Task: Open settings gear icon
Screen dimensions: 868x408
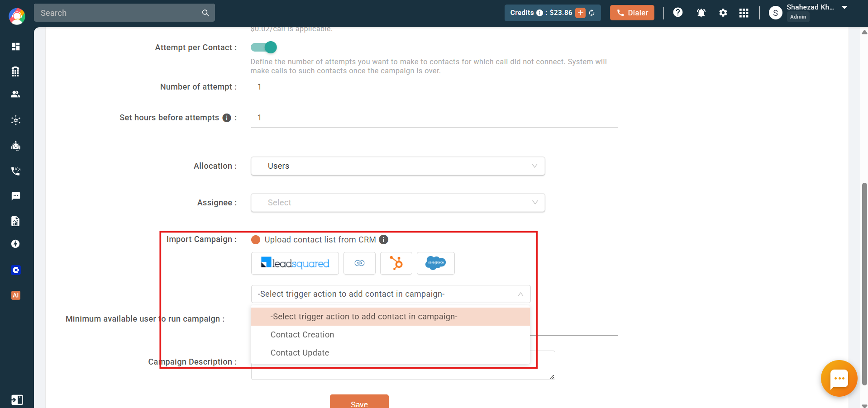Action: [x=723, y=13]
